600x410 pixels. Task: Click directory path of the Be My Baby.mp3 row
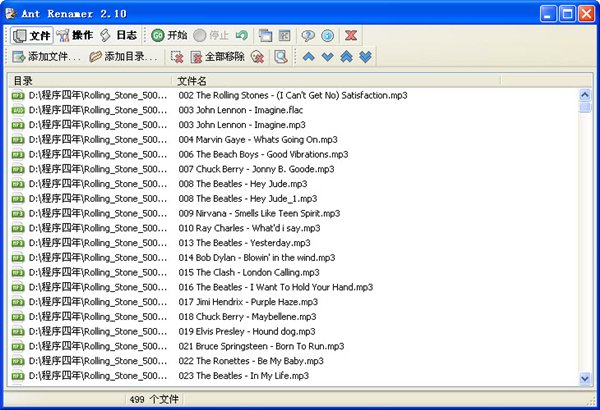point(98,361)
